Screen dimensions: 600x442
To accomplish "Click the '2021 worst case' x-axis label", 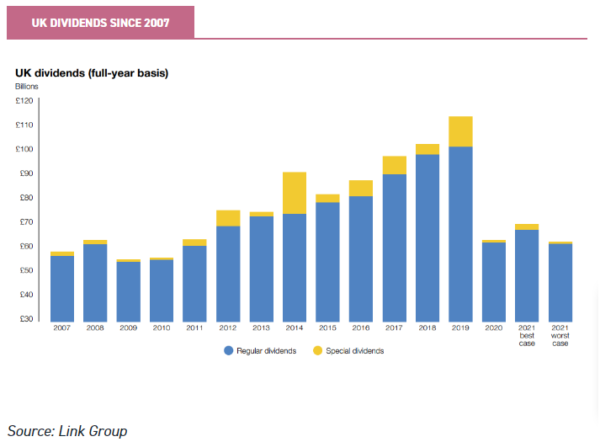I will 560,336.
